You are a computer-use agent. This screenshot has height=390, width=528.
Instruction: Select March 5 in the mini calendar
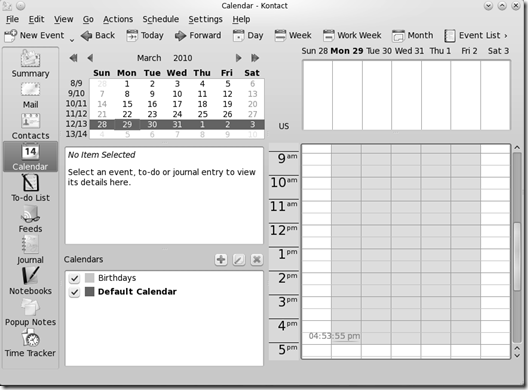coord(228,84)
